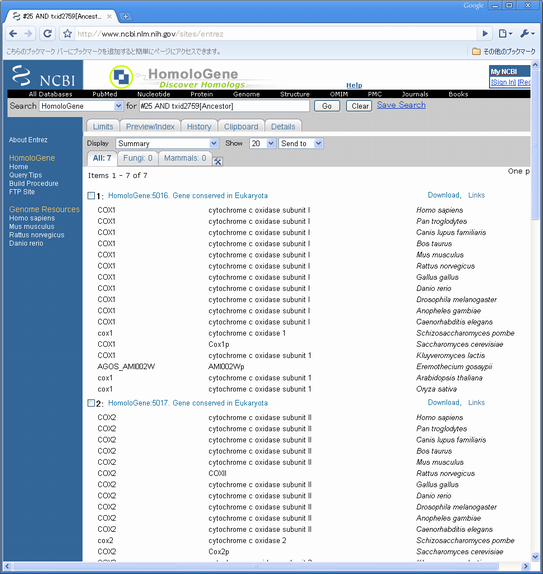543x574 pixels.
Task: Switch to the Preview/Index tab
Action: (150, 126)
